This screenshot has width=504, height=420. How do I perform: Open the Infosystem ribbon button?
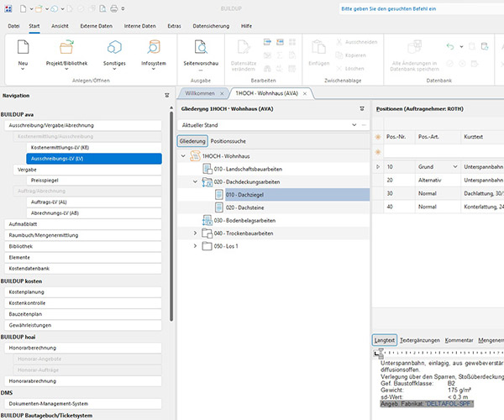[154, 54]
